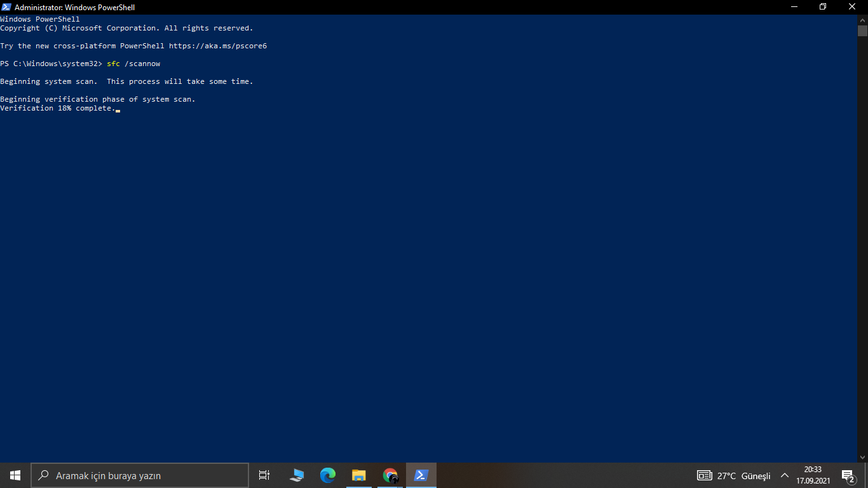This screenshot has width=868, height=488.
Task: Restore down the PowerShell window
Action: (823, 7)
